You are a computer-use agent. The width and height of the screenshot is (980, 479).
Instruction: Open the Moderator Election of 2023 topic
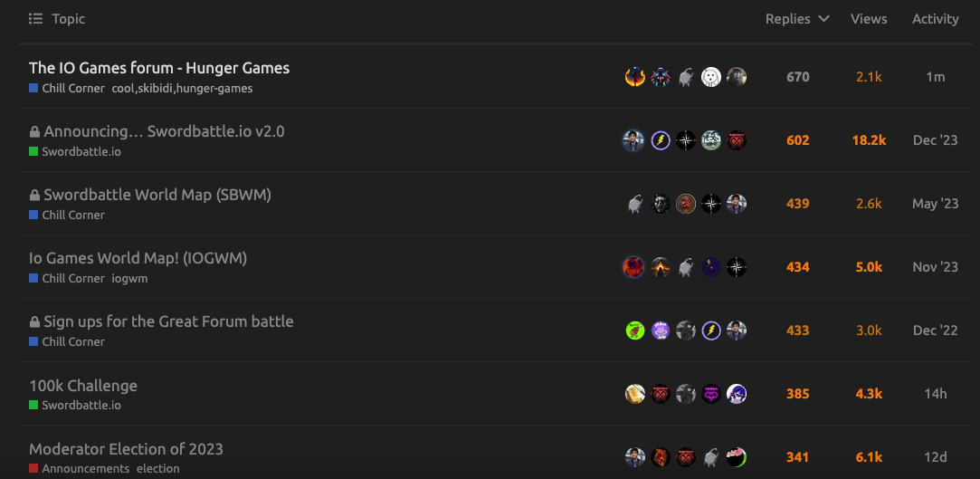pos(127,449)
